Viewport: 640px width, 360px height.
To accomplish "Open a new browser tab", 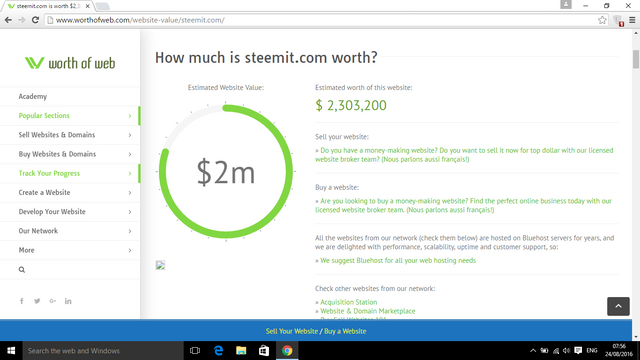I will (x=103, y=6).
